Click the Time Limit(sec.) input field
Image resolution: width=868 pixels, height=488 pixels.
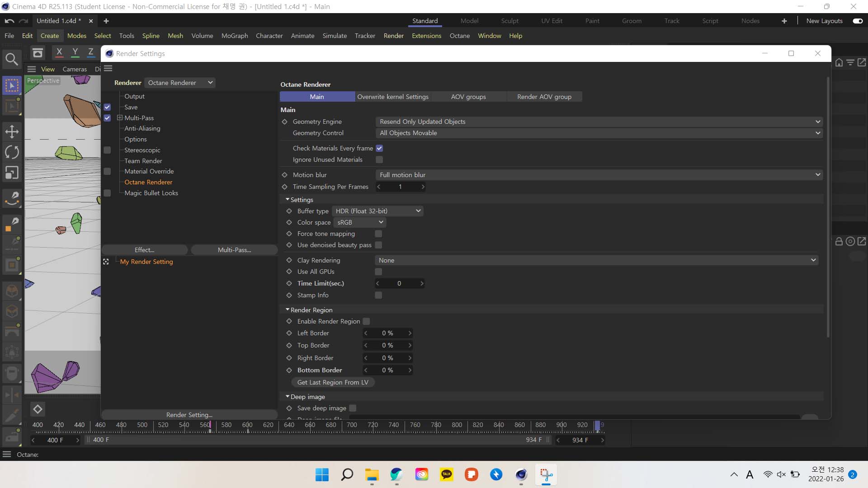click(399, 283)
